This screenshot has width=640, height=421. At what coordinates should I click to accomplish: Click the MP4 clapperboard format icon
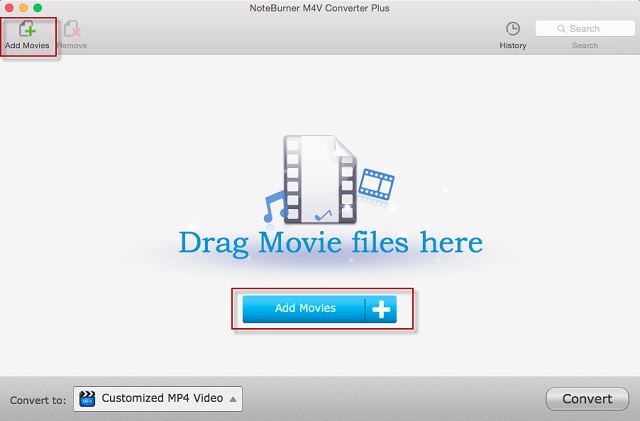pos(87,399)
